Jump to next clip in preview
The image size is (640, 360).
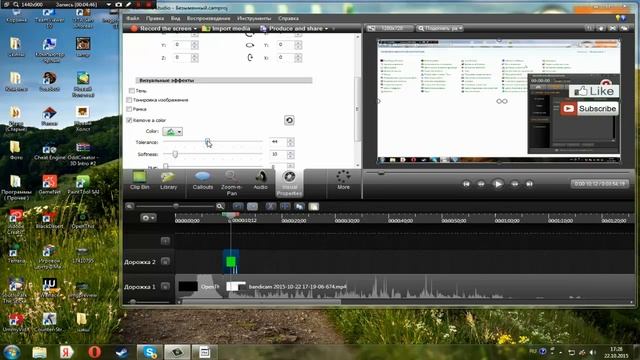tap(529, 184)
